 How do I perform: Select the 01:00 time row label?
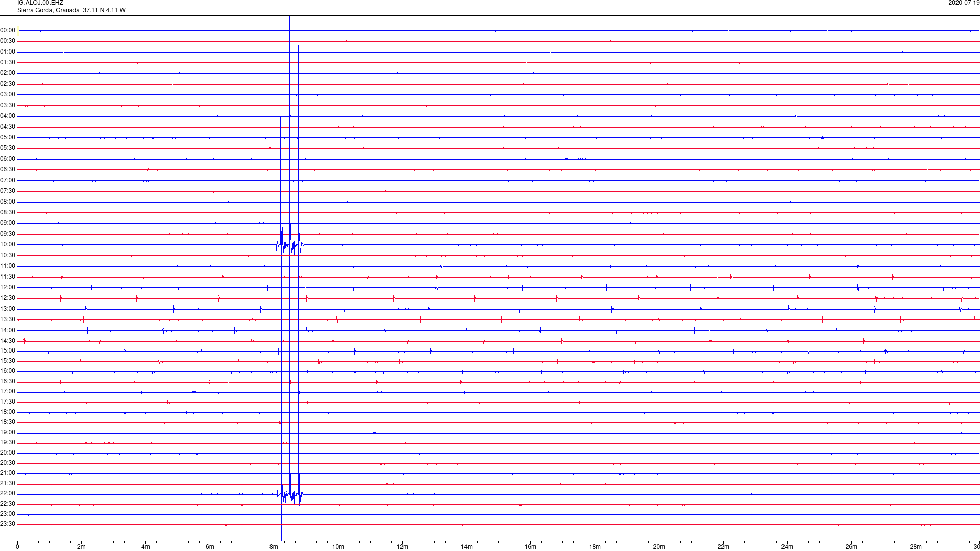pos(8,52)
